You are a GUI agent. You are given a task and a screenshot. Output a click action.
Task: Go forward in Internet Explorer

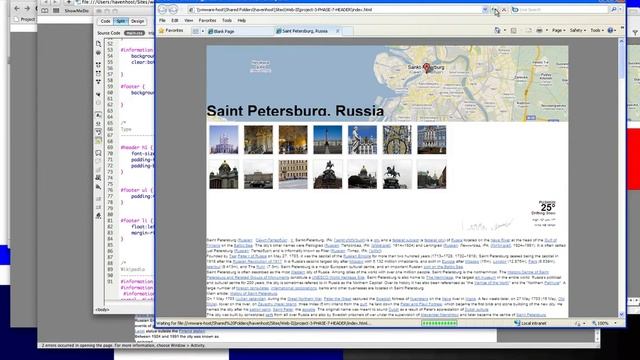pos(173,9)
